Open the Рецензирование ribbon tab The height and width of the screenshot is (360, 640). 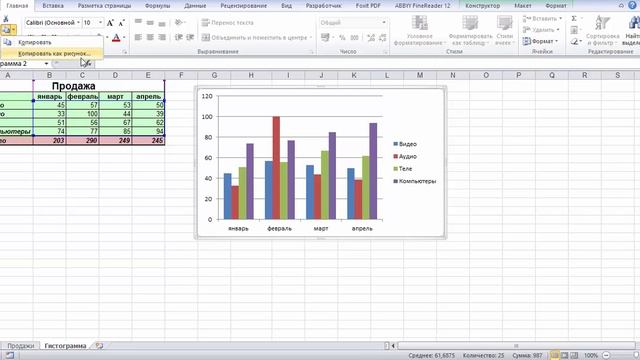pos(244,6)
